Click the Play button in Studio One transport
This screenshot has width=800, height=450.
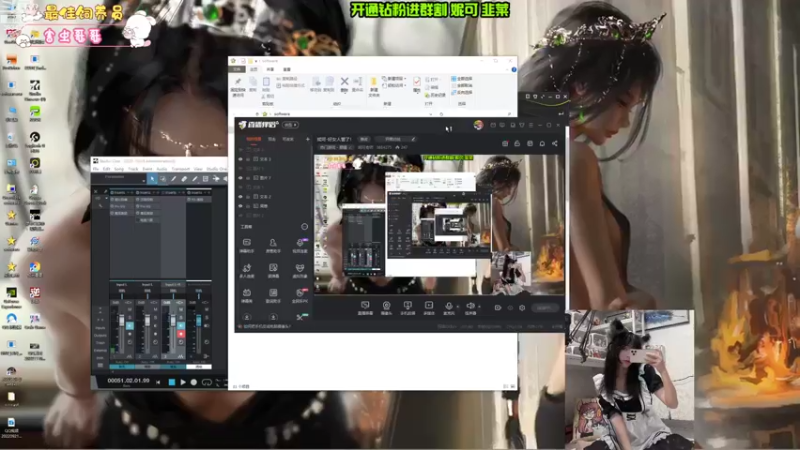[x=183, y=382]
